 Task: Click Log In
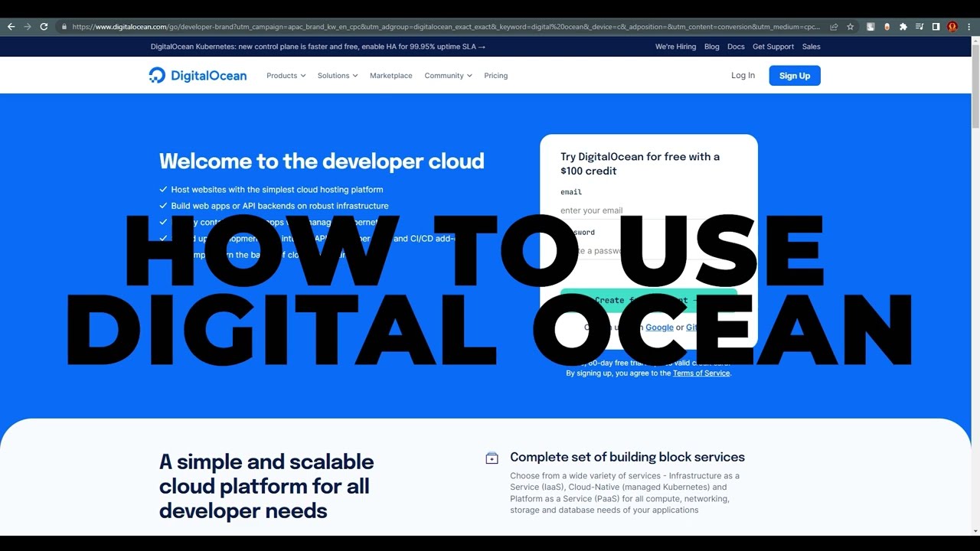[743, 75]
